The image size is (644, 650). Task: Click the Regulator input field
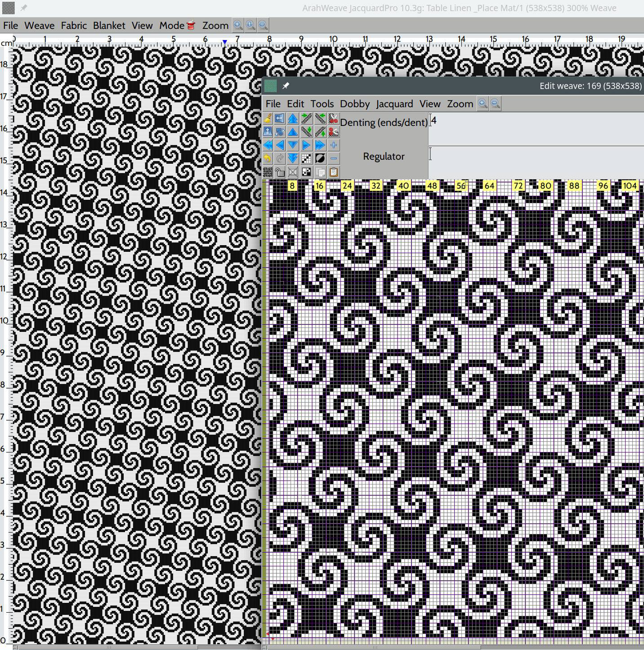(x=537, y=162)
